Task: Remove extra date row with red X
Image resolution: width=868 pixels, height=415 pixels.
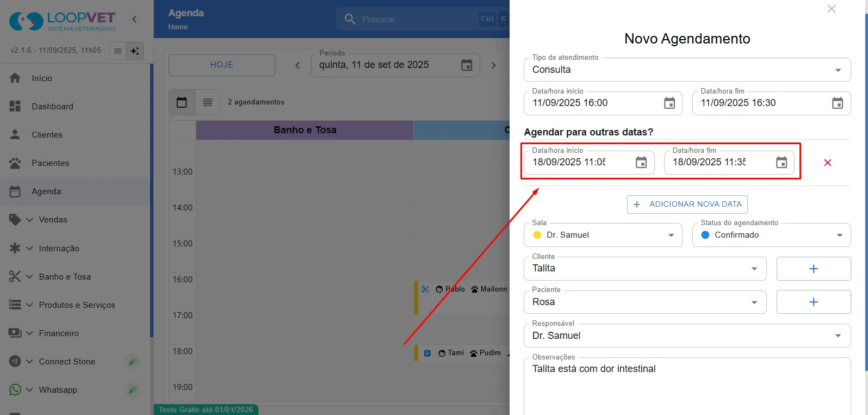Action: (x=828, y=163)
